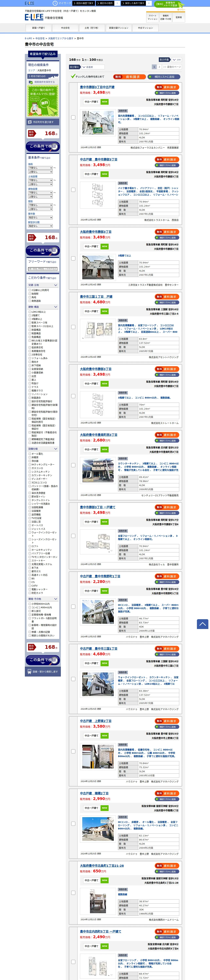The height and width of the screenshot is (980, 210).
Task: Click the E-LIFE 不動産住宅情報 logo
Action: (44, 17)
